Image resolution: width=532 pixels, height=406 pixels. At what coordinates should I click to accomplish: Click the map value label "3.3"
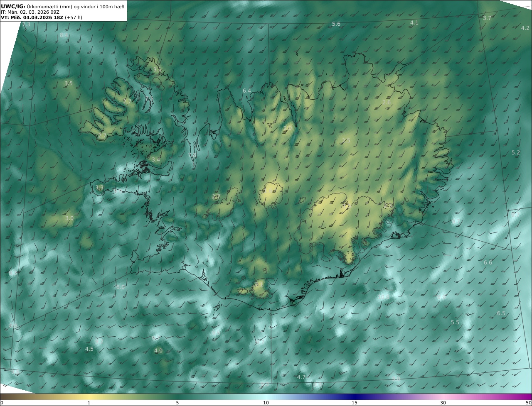pos(99,188)
